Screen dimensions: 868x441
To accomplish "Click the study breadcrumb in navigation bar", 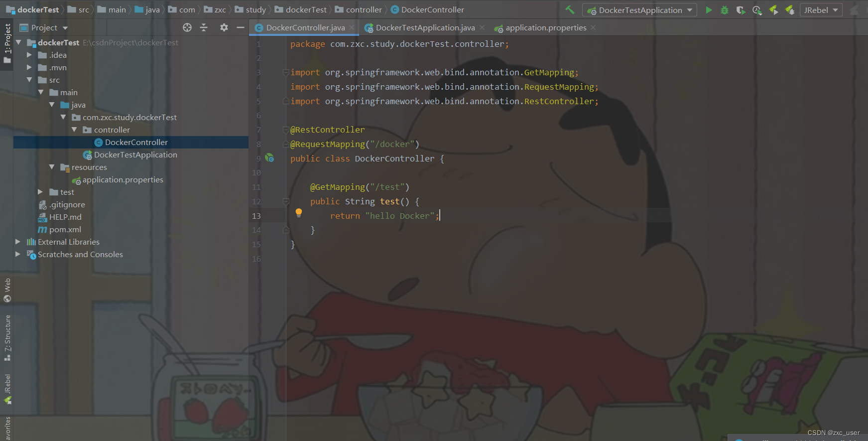I will coord(250,9).
